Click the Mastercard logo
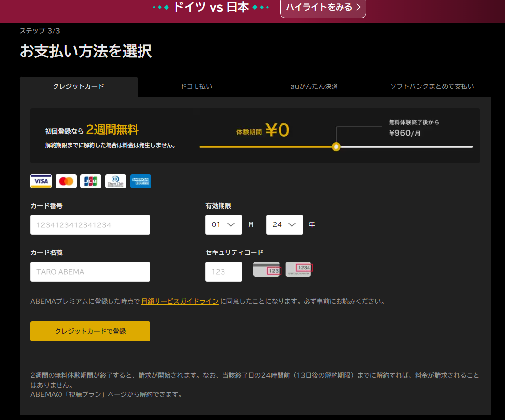505x420 pixels. pyautogui.click(x=66, y=181)
